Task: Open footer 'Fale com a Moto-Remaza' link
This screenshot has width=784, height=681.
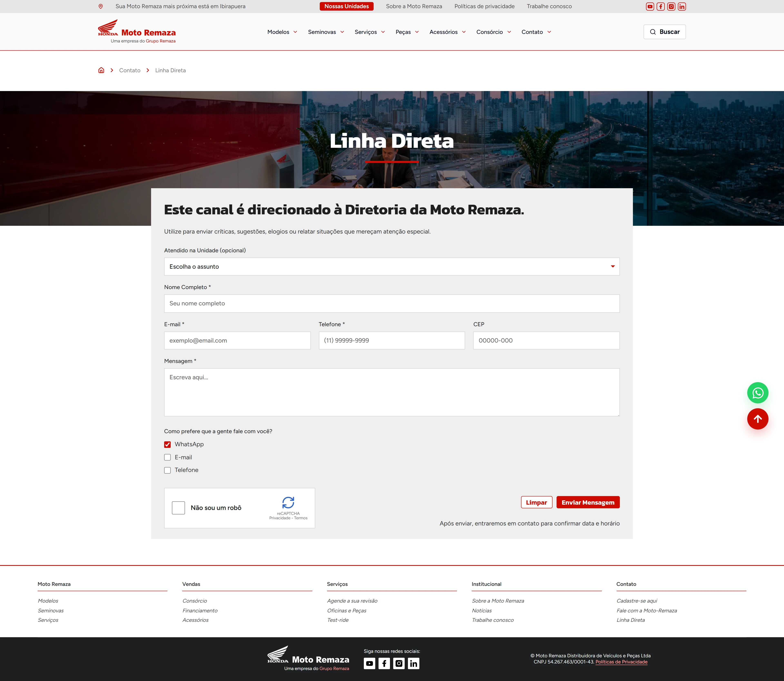Action: pyautogui.click(x=647, y=611)
